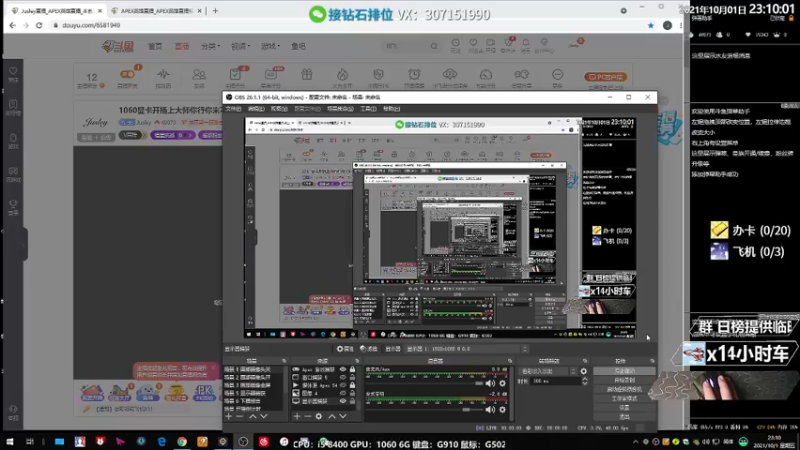Open Edge browser from taskbar
Viewport: 800px width, 450px height.
point(162,442)
